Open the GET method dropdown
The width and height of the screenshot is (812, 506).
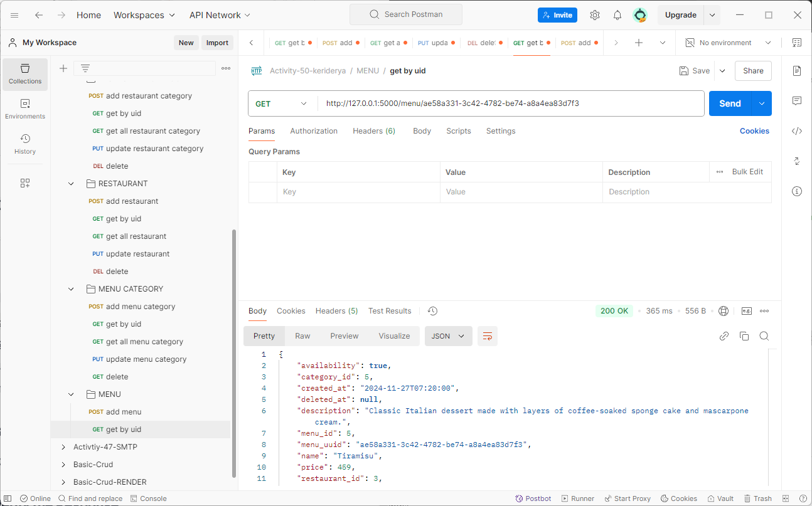pos(283,103)
